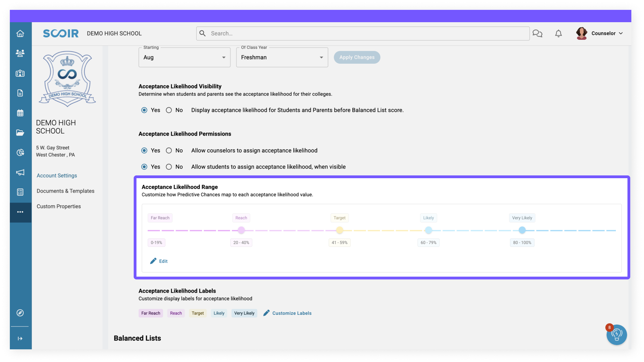Image resolution: width=644 pixels, height=362 pixels.
Task: Open the Colleges building icon in sidebar
Action: coord(20,73)
